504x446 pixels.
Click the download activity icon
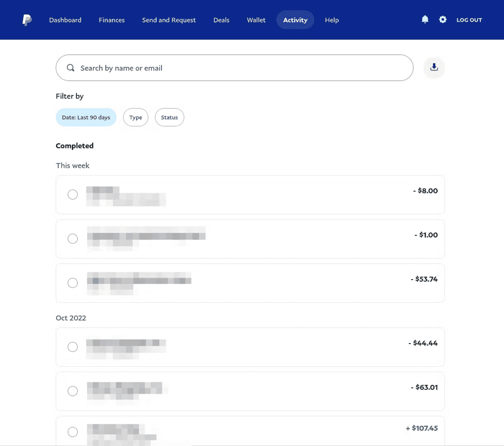point(434,67)
